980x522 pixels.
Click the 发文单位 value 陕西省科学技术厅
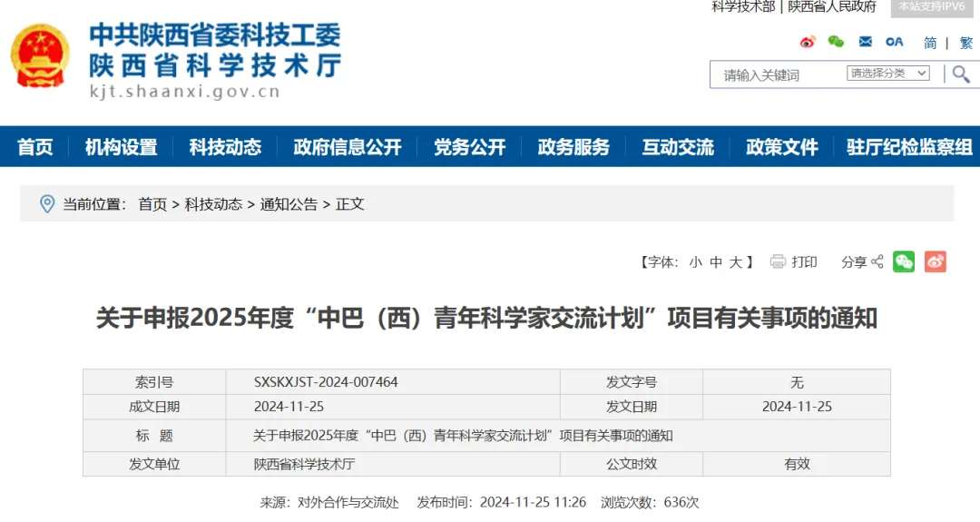click(x=304, y=464)
